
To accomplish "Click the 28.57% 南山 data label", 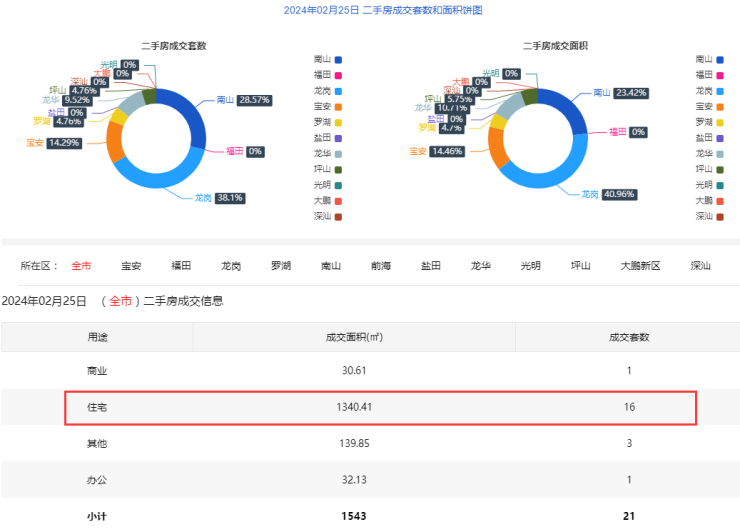I will pos(254,100).
